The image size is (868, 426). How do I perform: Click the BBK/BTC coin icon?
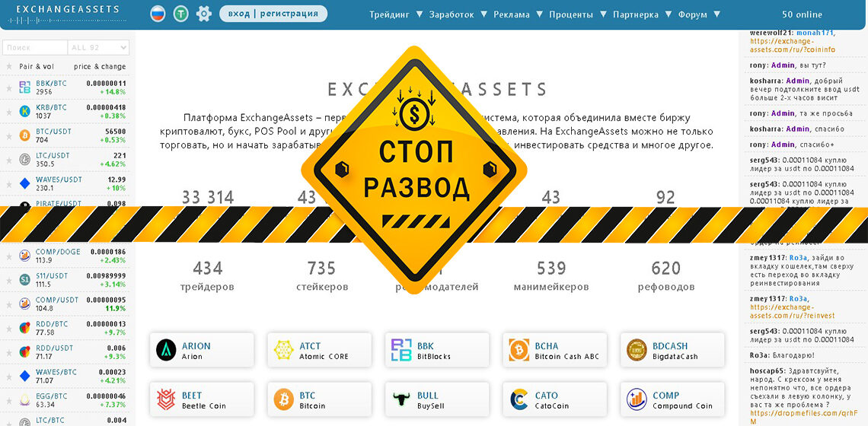pos(25,87)
